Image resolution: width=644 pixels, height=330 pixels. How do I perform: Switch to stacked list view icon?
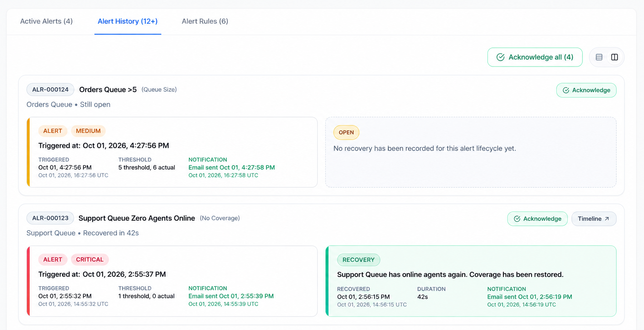click(x=599, y=57)
